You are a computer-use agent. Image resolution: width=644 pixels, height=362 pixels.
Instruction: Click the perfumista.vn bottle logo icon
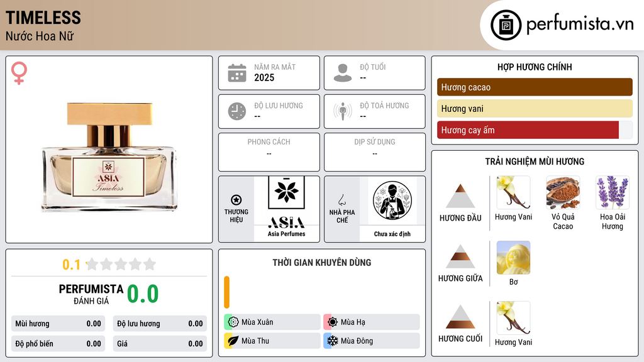[x=506, y=25]
